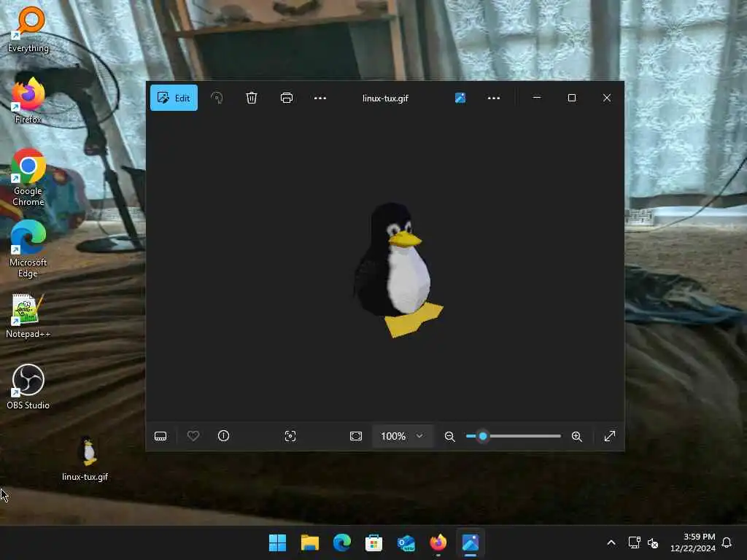Start the visual search scan icon

click(290, 436)
